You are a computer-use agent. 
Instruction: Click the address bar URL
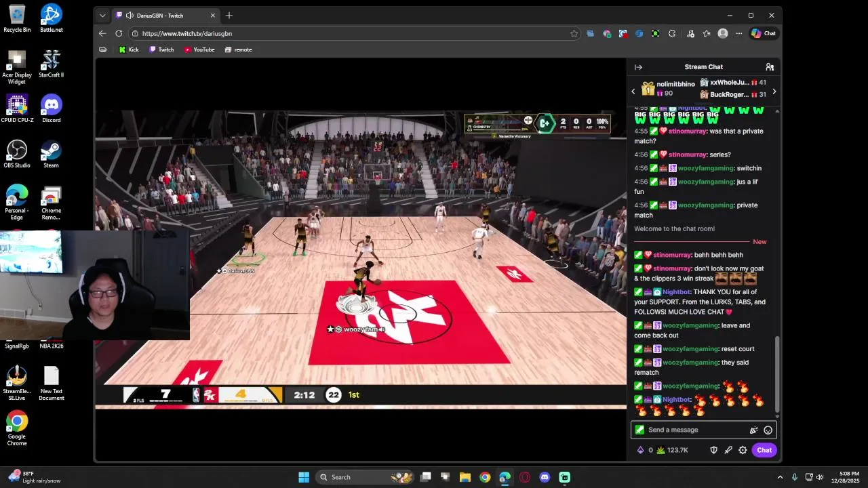[187, 33]
